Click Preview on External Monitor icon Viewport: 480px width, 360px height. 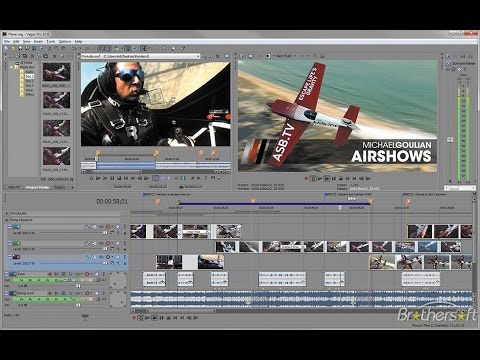click(x=250, y=56)
